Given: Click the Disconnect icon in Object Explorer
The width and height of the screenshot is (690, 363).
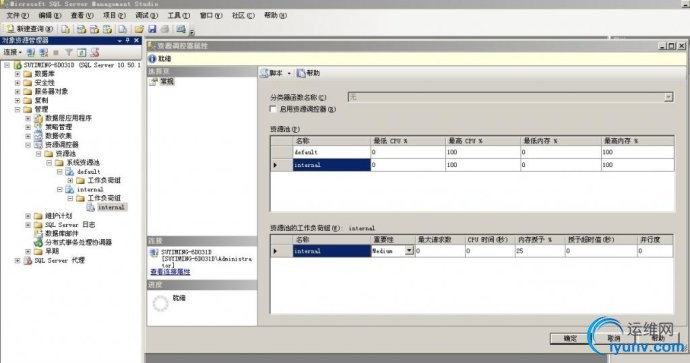Looking at the screenshot, I should (x=44, y=52).
